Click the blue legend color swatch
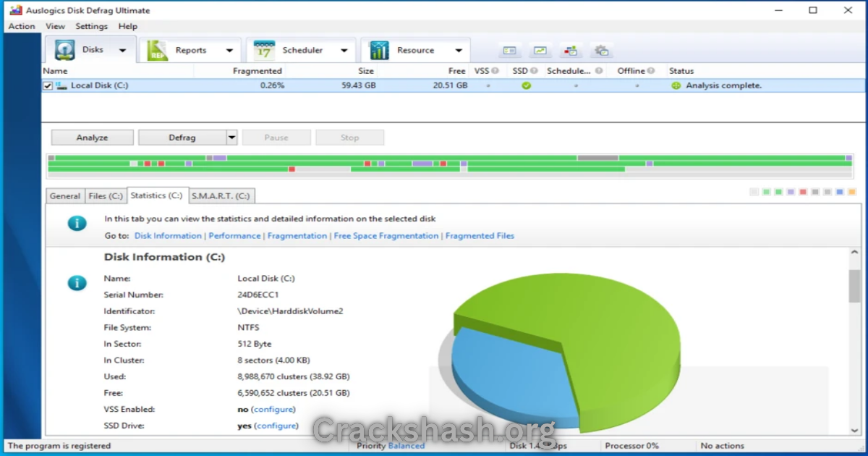Image resolution: width=868 pixels, height=456 pixels. [x=840, y=192]
